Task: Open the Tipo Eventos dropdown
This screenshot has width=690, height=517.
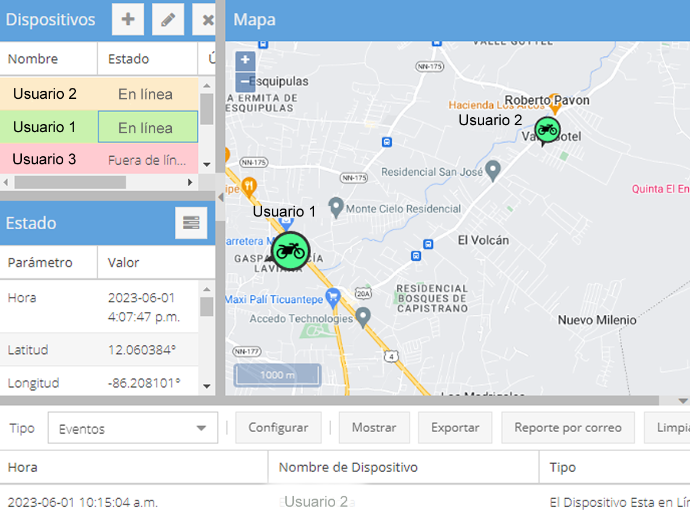Action: point(132,428)
